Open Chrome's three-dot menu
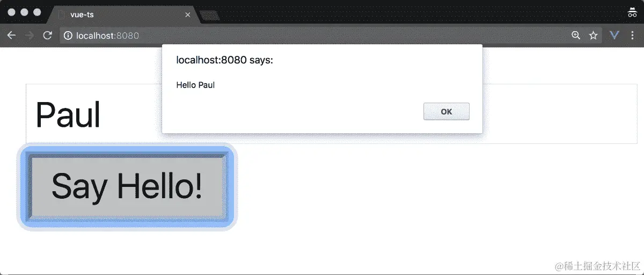 click(x=632, y=35)
